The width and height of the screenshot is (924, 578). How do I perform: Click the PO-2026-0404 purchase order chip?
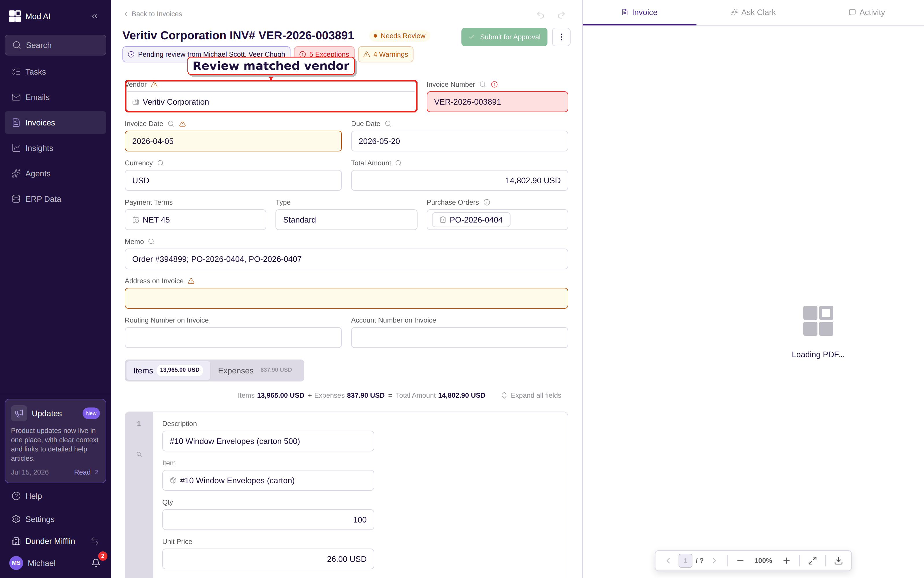tap(471, 220)
